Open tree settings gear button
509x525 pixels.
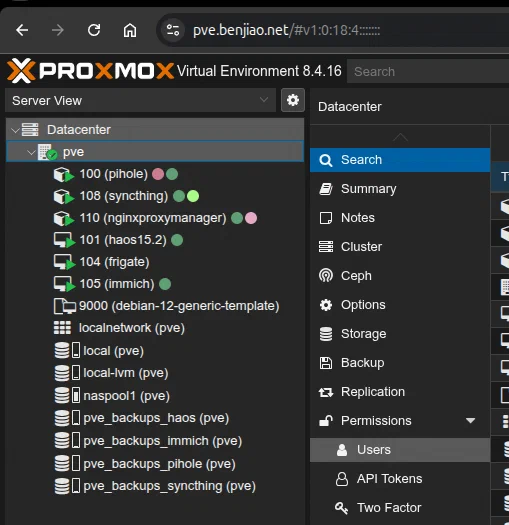293,100
